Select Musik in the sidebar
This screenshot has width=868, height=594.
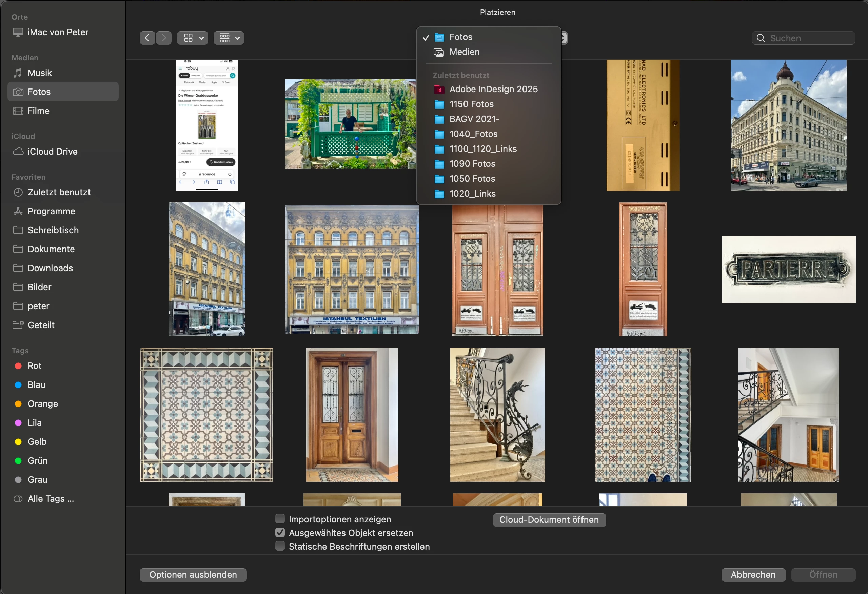click(40, 73)
